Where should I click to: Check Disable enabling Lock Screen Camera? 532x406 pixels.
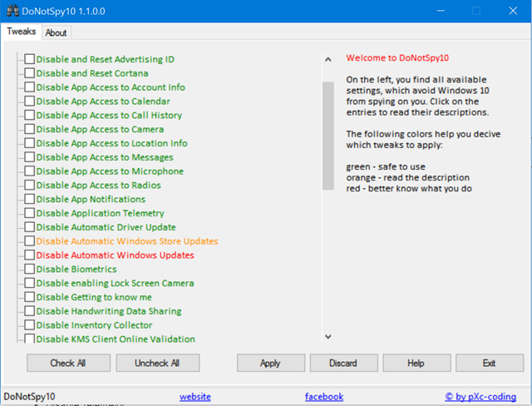point(30,283)
